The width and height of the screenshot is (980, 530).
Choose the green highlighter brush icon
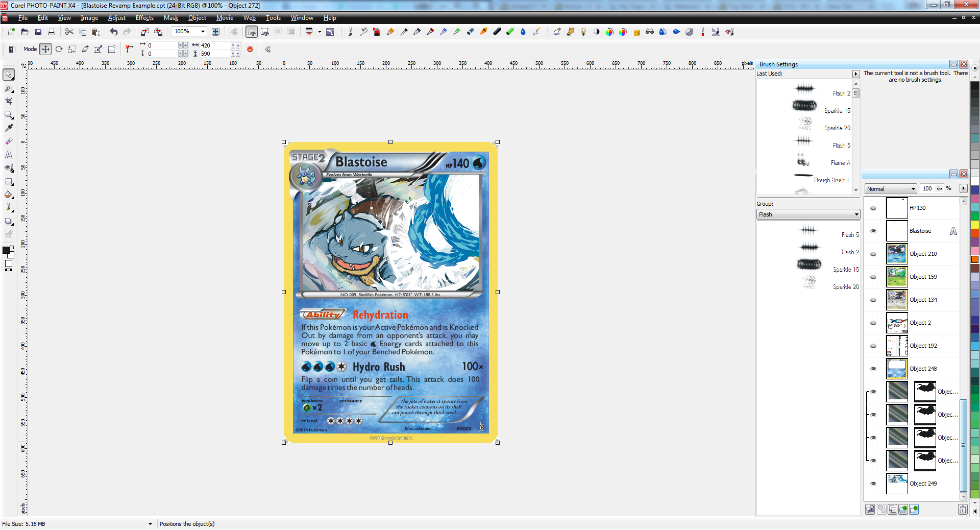[510, 32]
